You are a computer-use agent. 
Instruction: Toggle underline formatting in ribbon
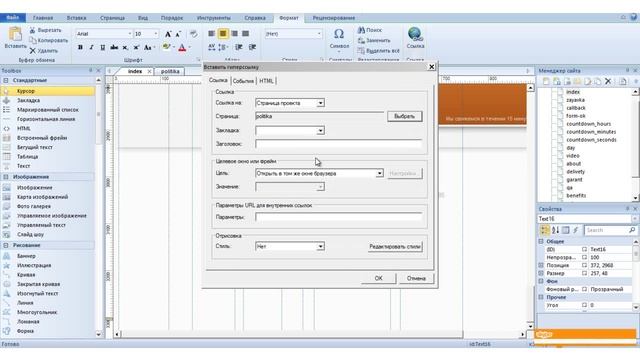click(x=102, y=47)
